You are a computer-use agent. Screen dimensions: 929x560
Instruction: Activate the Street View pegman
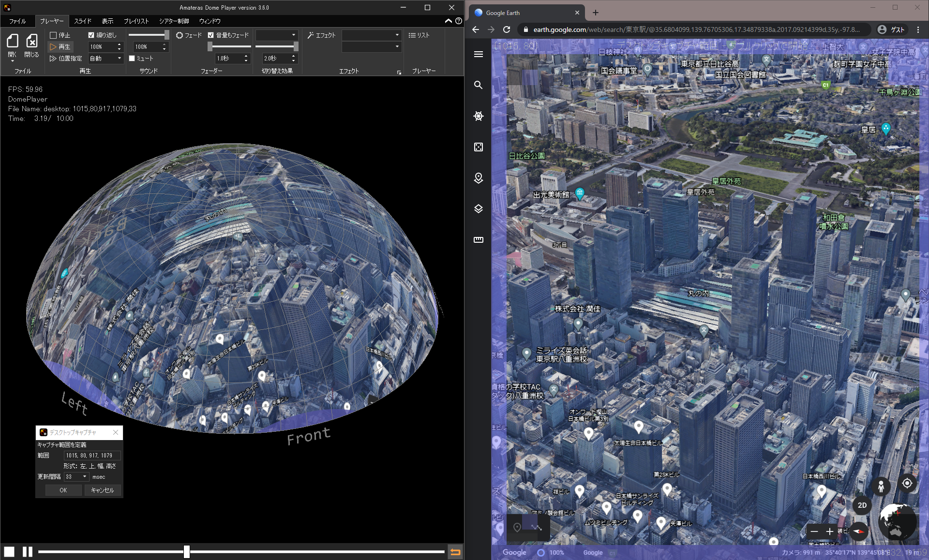[881, 486]
